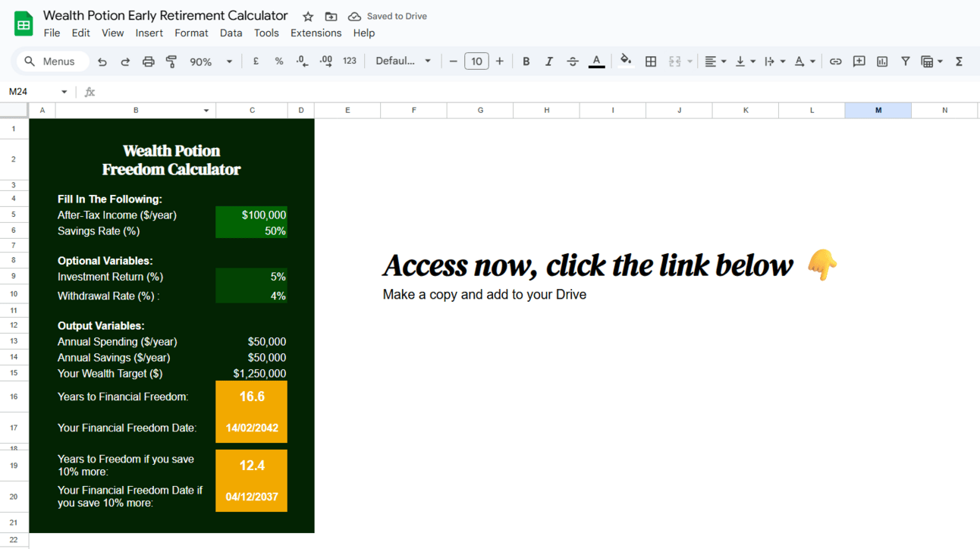Click the document title Wealth Potion Early Retirement Calculator
This screenshot has height=549, width=980.
165,16
